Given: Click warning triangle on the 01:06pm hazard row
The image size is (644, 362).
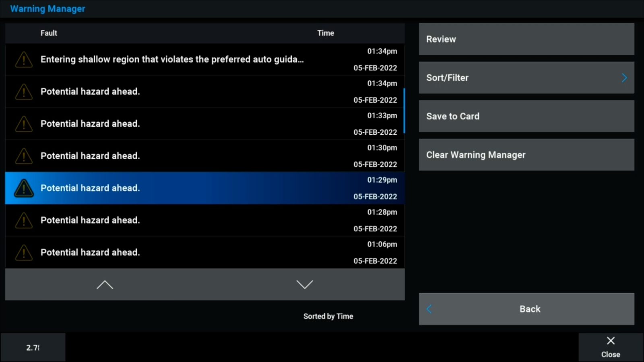Looking at the screenshot, I should 24,253.
